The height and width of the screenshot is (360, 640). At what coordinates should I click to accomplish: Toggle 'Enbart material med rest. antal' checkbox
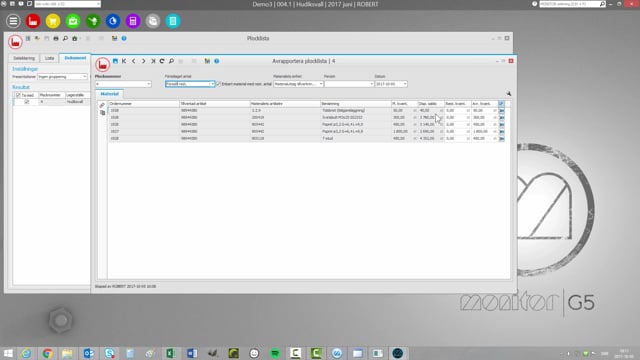[x=219, y=84]
